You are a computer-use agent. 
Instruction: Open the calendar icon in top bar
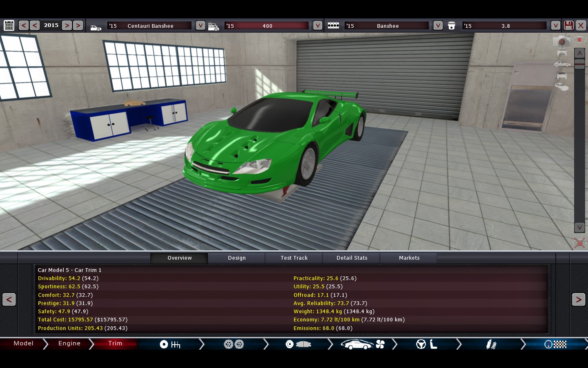(9, 25)
